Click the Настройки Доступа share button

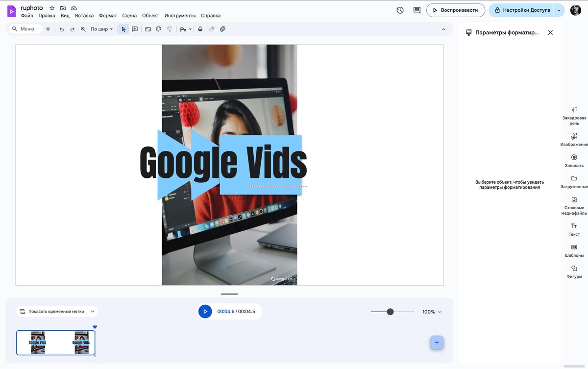(522, 10)
